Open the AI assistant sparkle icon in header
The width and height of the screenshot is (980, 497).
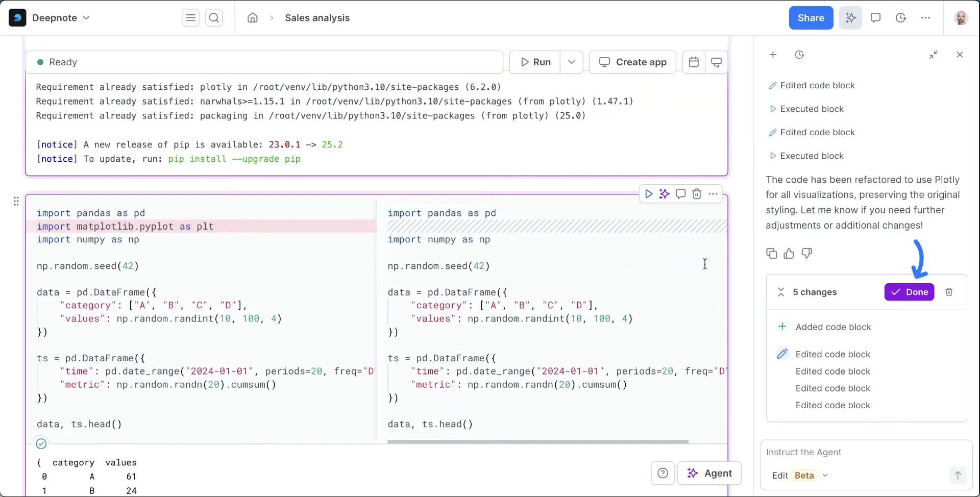(x=850, y=18)
